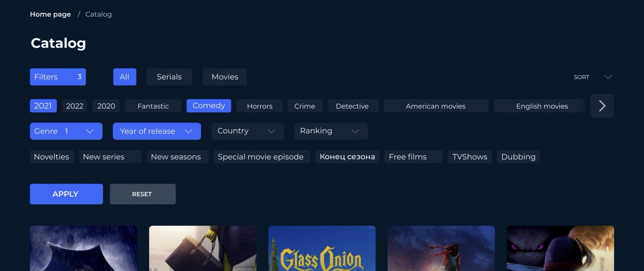Click the right arrow to scroll tags
644x271 pixels.
pyautogui.click(x=602, y=106)
